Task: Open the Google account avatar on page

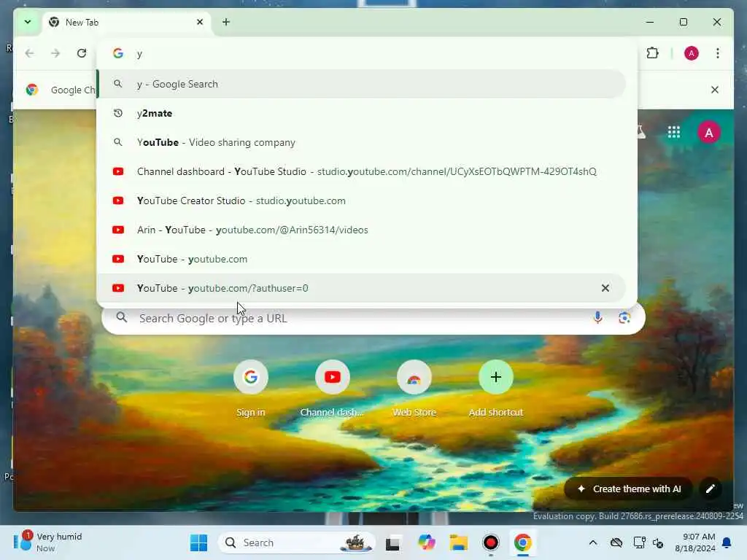Action: coord(709,133)
